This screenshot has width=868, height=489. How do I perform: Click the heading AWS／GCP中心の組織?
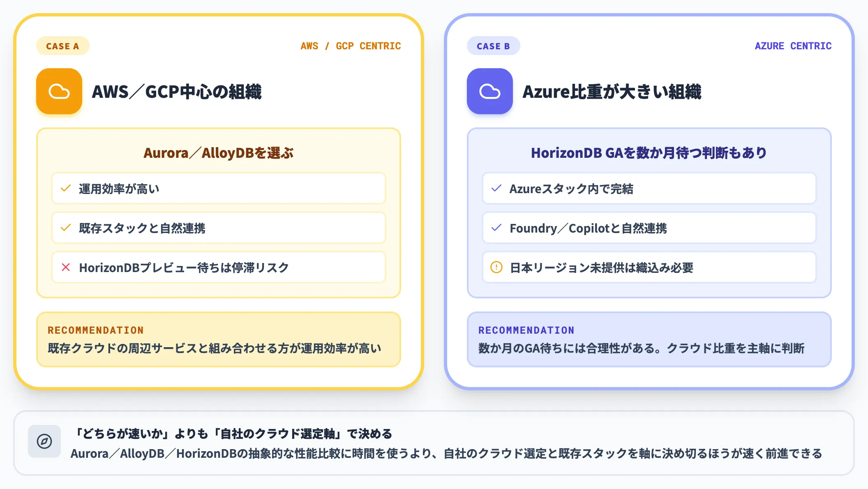tap(177, 92)
